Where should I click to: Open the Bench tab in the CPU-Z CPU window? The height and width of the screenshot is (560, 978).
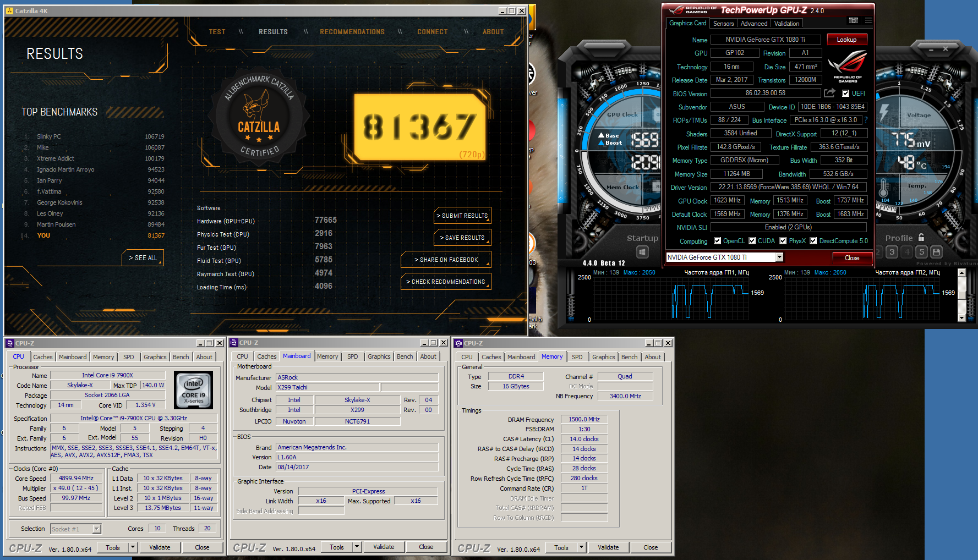(181, 357)
